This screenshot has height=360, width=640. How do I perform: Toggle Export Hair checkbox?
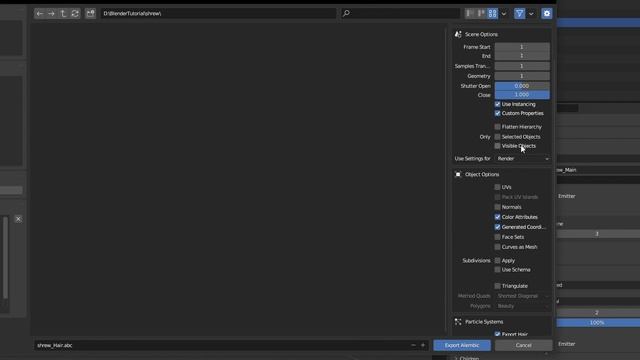[497, 334]
